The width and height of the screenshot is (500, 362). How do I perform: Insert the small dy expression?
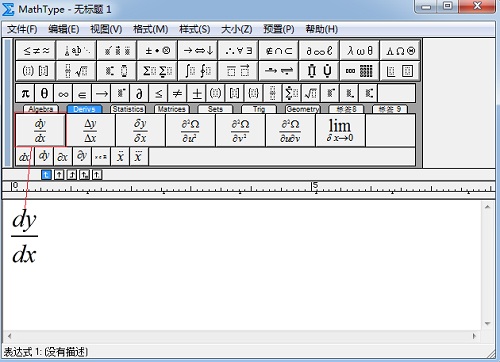click(44, 156)
